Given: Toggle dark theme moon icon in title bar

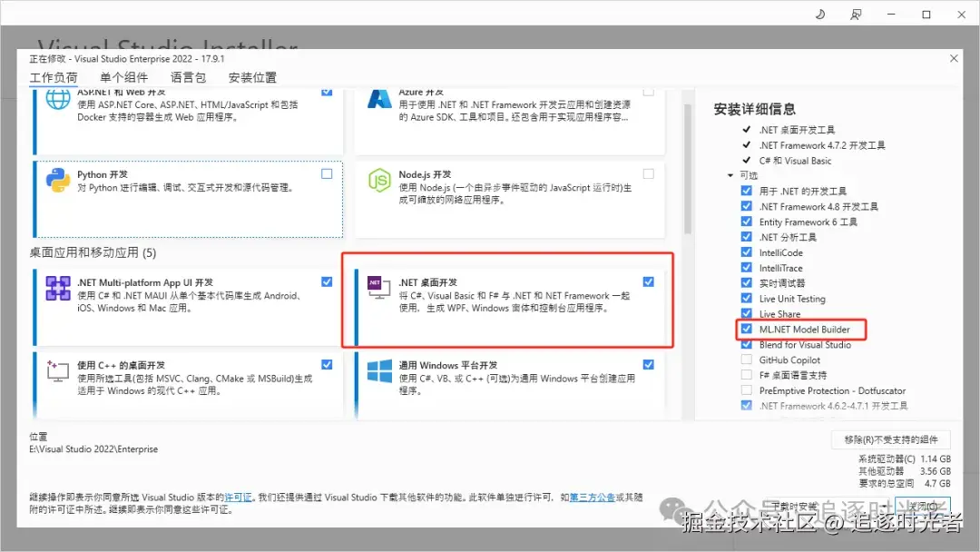Looking at the screenshot, I should click(820, 14).
